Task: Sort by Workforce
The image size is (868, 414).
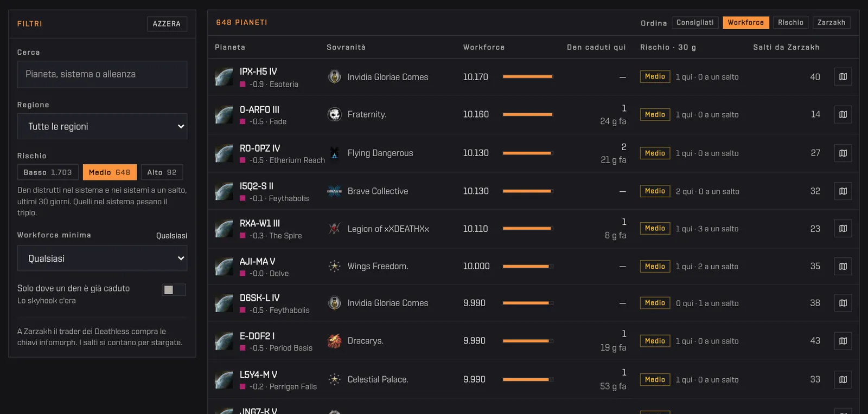Action: [x=745, y=23]
